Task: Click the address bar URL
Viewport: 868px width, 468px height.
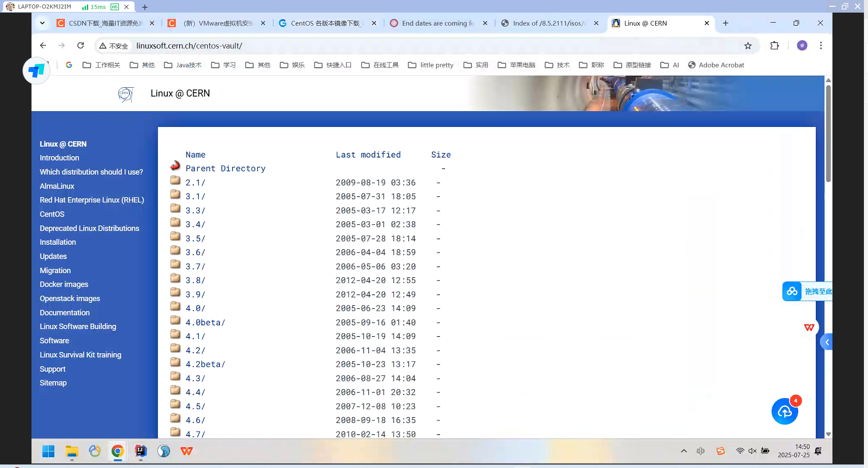Action: 189,45
